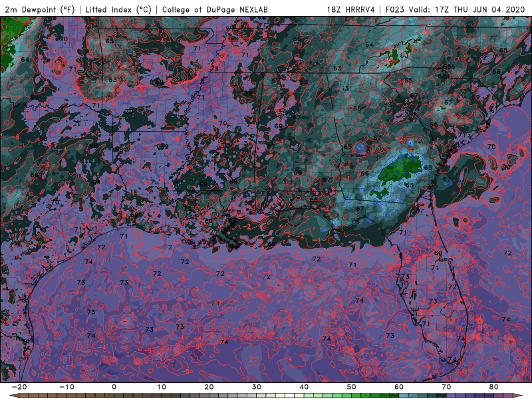The image size is (532, 399).
Task: Click the '72' dewpoint value east of Florida's Atlantic coast
Action: point(507,253)
